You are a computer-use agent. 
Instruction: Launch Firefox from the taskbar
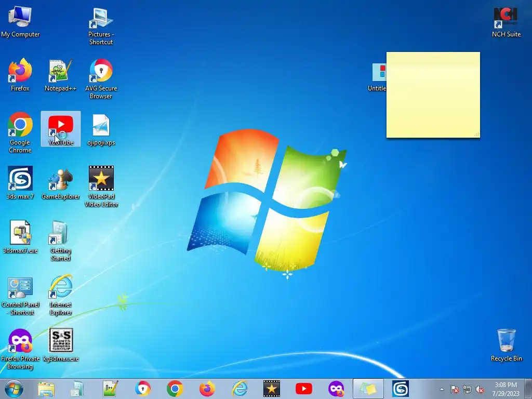[x=207, y=389]
